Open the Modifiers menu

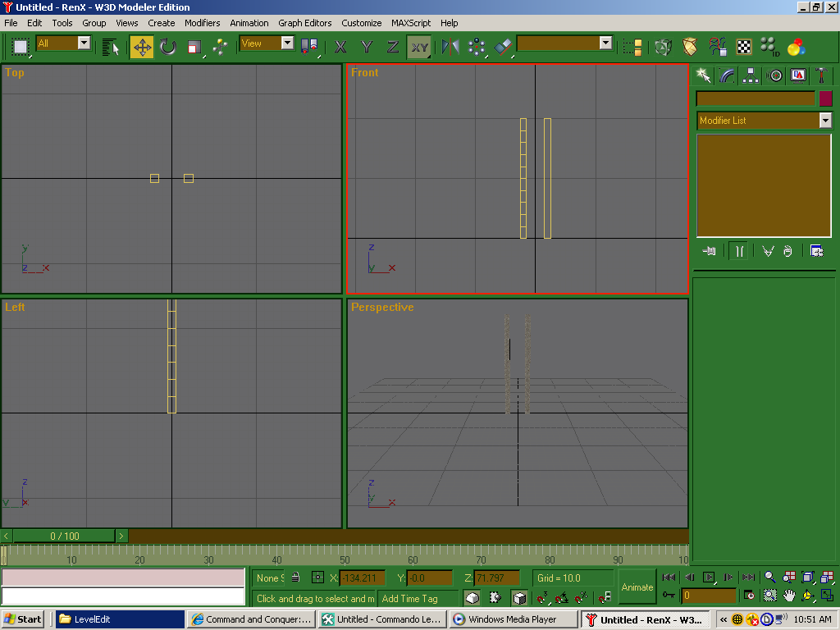pos(202,23)
